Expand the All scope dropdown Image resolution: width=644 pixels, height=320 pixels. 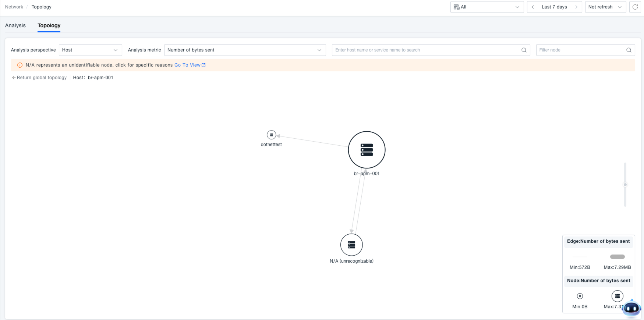pyautogui.click(x=486, y=7)
